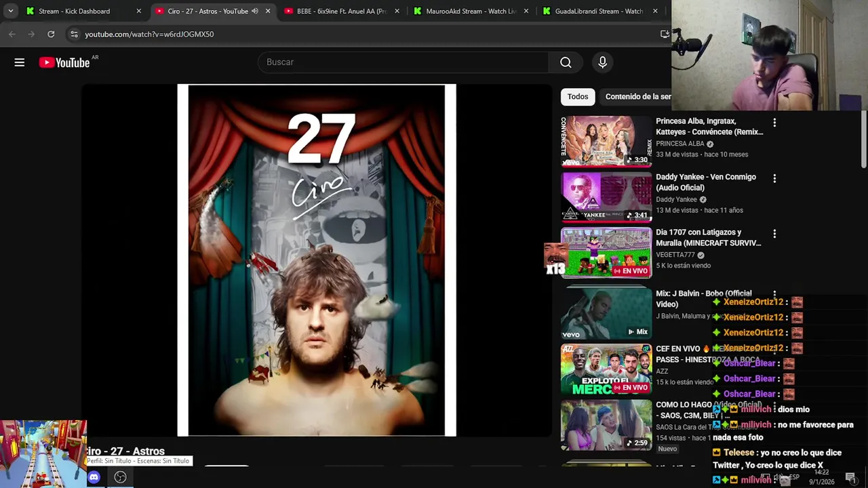Open Daddy Yankee - Ven Conmigo title

click(706, 182)
